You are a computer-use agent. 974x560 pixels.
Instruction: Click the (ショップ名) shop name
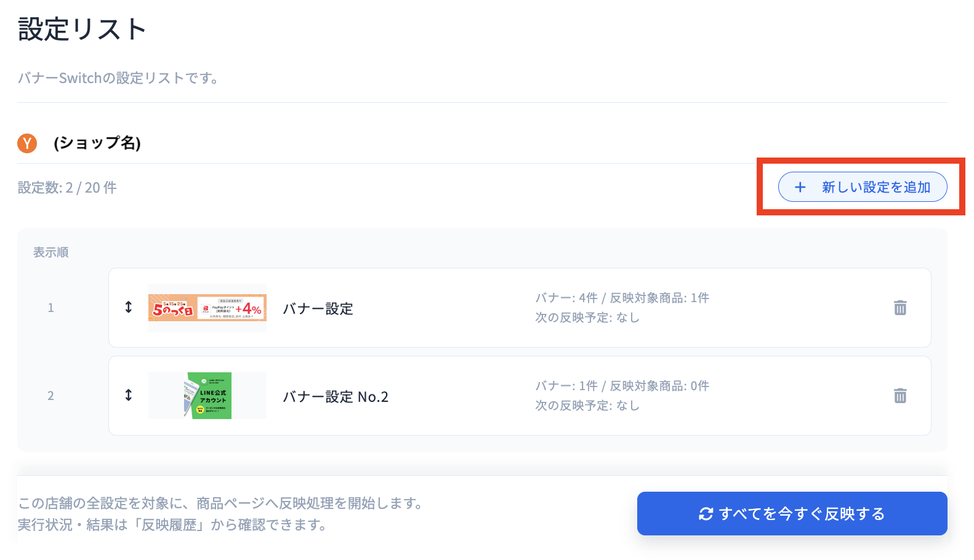(x=97, y=143)
